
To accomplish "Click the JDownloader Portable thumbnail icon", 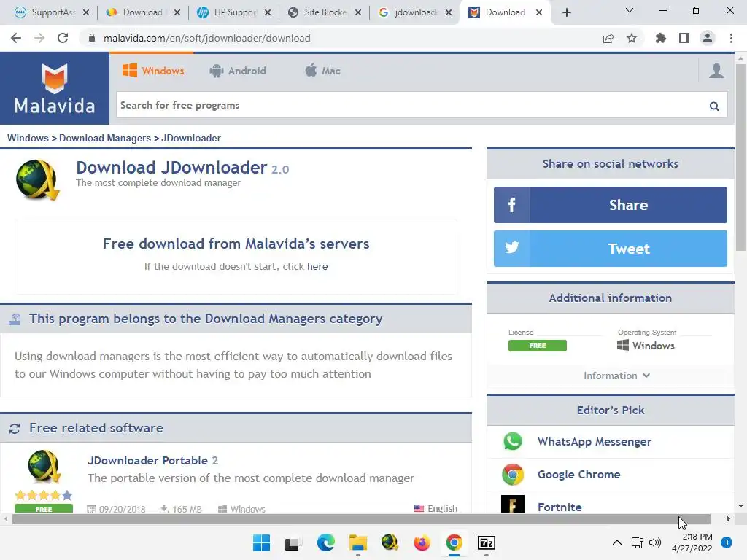I will (44, 467).
